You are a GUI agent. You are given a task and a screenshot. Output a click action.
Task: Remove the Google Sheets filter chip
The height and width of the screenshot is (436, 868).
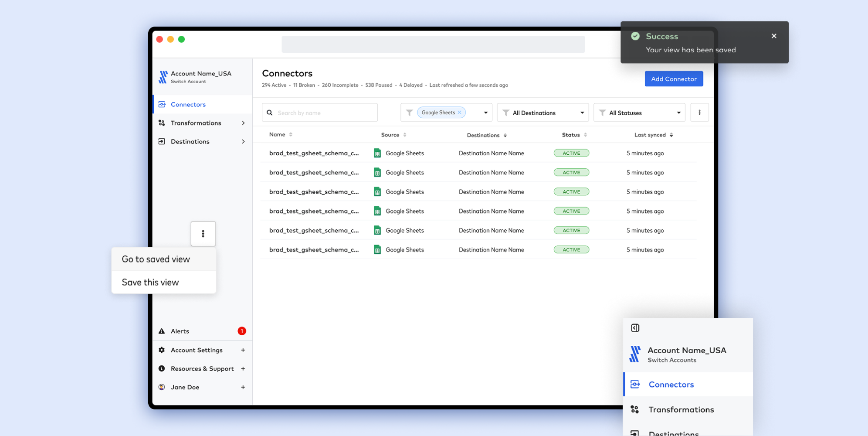coord(459,112)
